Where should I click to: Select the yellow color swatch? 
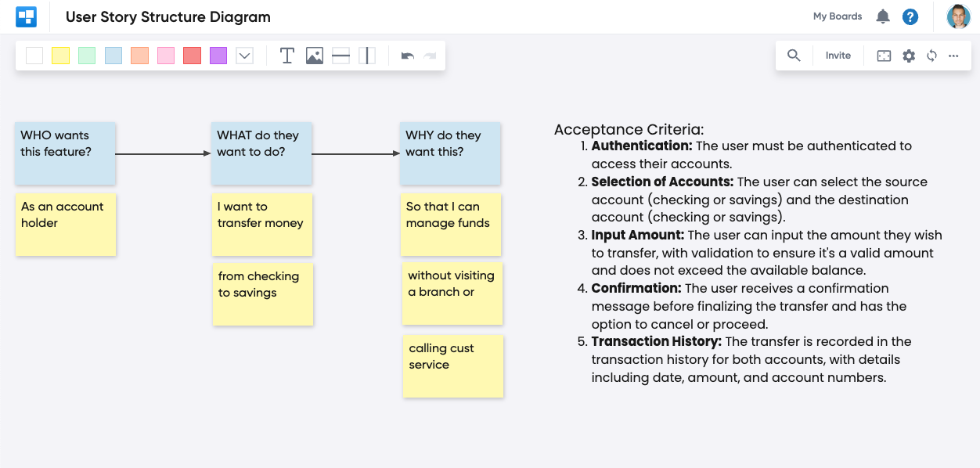[60, 56]
